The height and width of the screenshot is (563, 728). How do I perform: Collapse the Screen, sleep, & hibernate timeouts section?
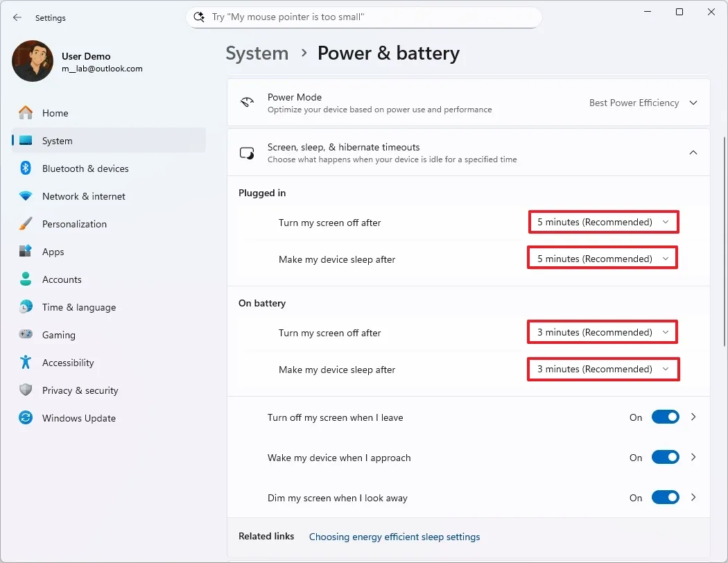[x=692, y=153]
